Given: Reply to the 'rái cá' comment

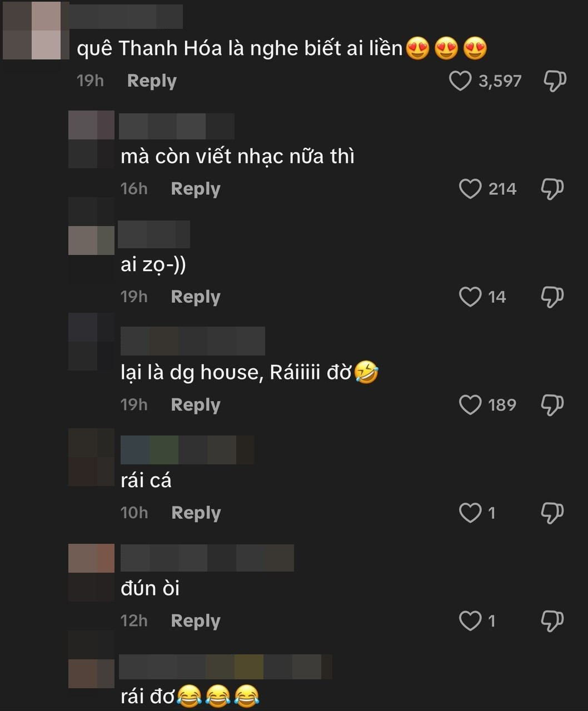Looking at the screenshot, I should 196,513.
